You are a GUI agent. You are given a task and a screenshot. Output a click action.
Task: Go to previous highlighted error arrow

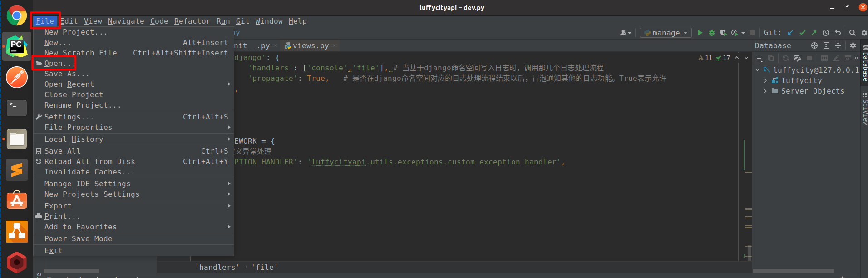click(x=737, y=58)
